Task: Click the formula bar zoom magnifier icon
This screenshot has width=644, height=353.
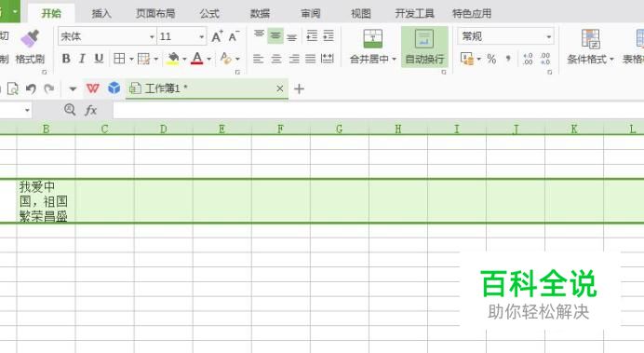Action: click(70, 109)
